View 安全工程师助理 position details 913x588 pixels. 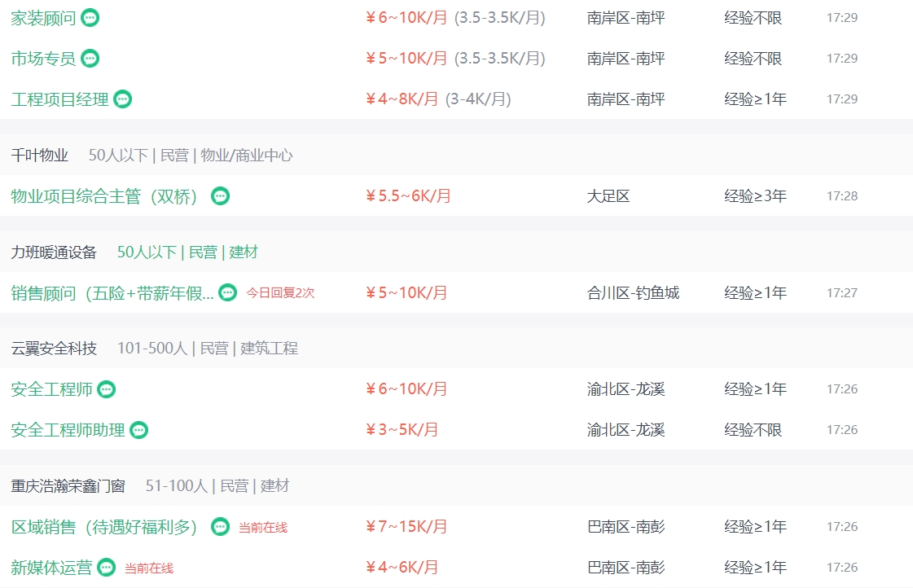(x=68, y=430)
